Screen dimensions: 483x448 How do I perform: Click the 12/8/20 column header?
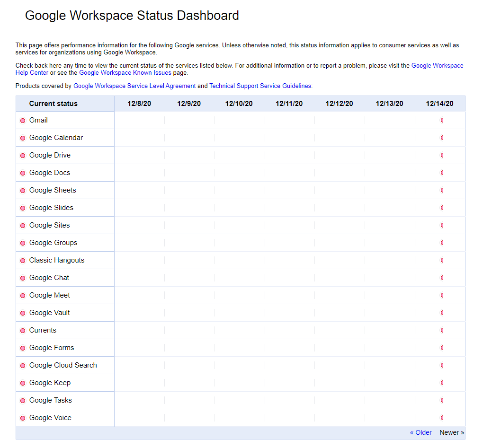pos(139,104)
